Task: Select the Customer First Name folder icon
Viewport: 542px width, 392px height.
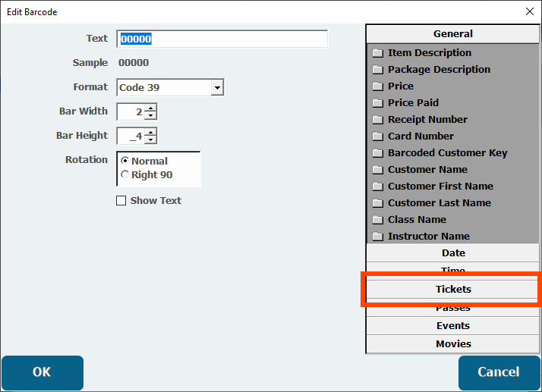Action: (x=377, y=187)
